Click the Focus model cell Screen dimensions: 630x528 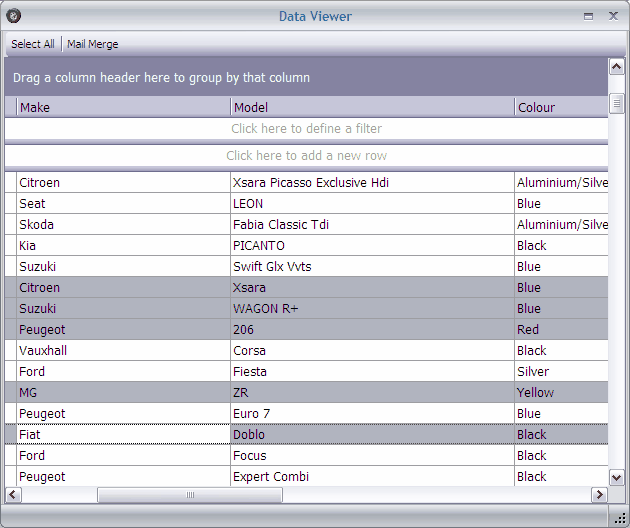(x=372, y=455)
